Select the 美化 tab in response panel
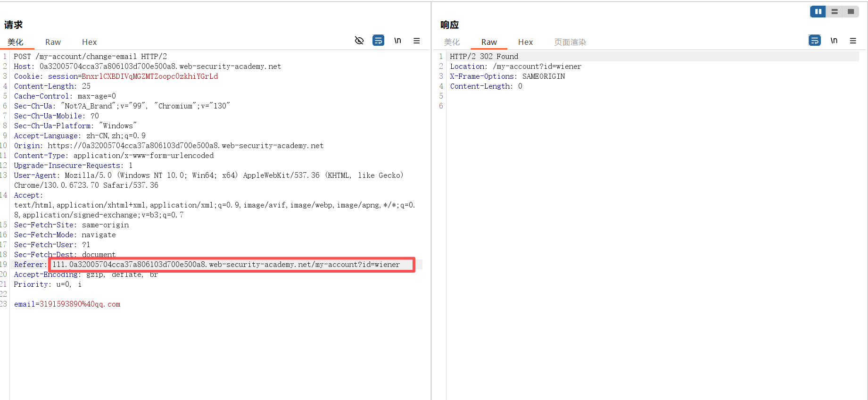Image resolution: width=868 pixels, height=400 pixels. (452, 42)
